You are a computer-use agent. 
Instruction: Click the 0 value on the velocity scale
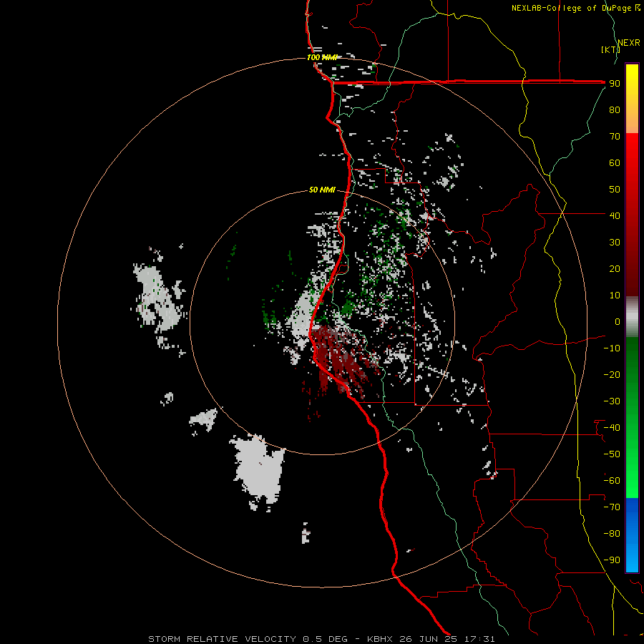(x=618, y=321)
